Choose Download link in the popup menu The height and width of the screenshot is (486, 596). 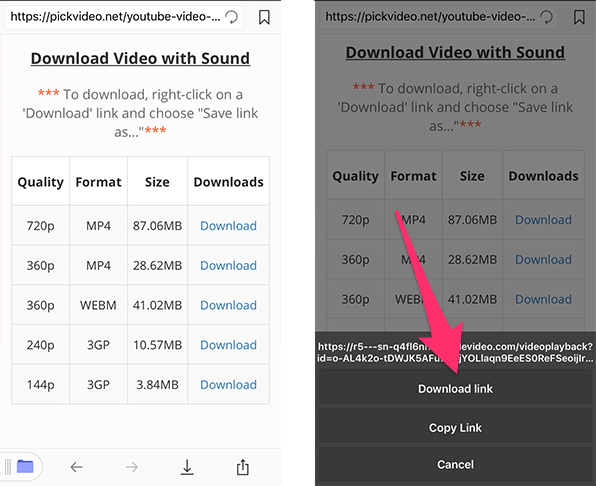[x=455, y=388]
